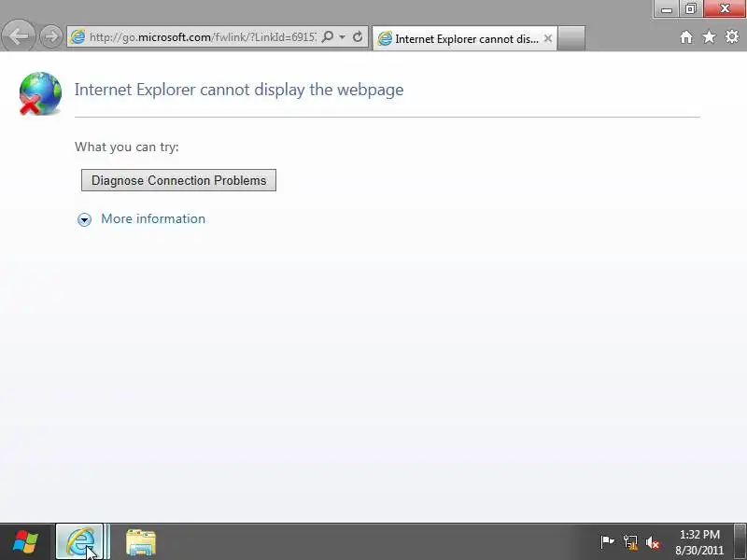Image resolution: width=747 pixels, height=560 pixels.
Task: Click the More information link text
Action: 153,218
